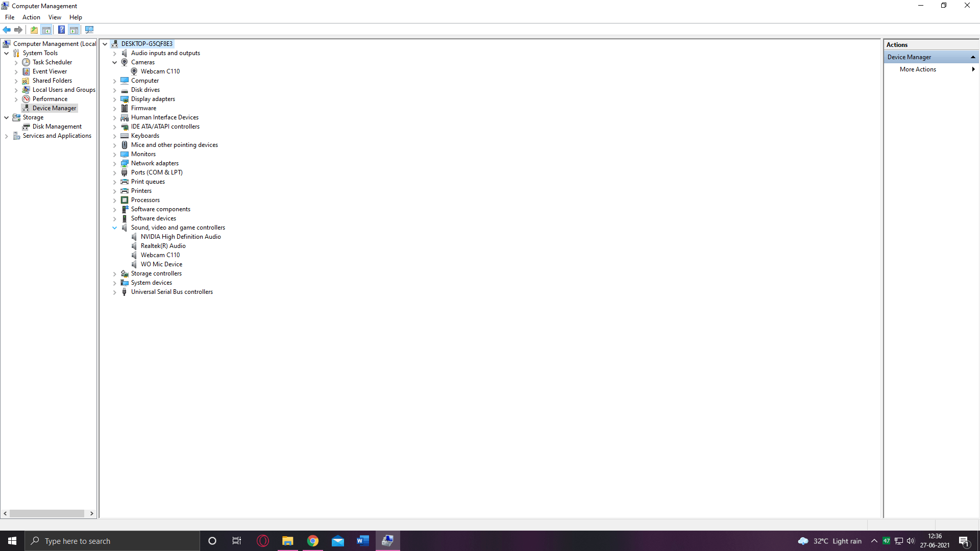
Task: Open the File menu
Action: [9, 17]
